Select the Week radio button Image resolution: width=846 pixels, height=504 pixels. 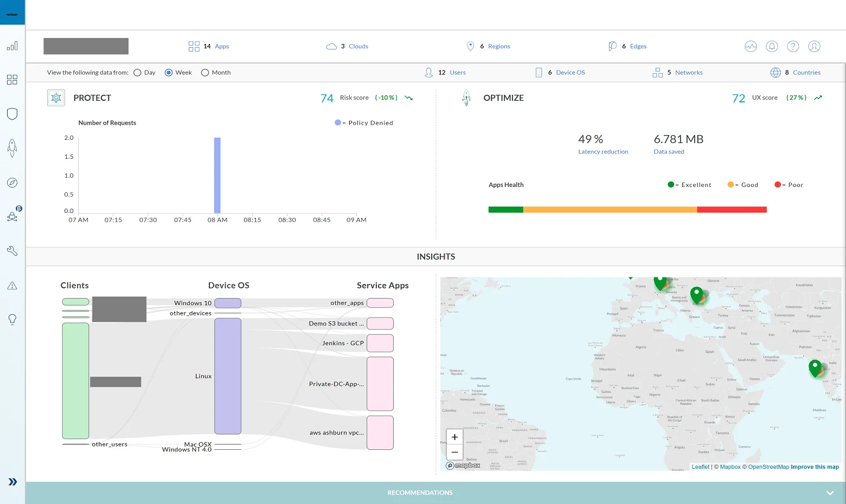(169, 73)
